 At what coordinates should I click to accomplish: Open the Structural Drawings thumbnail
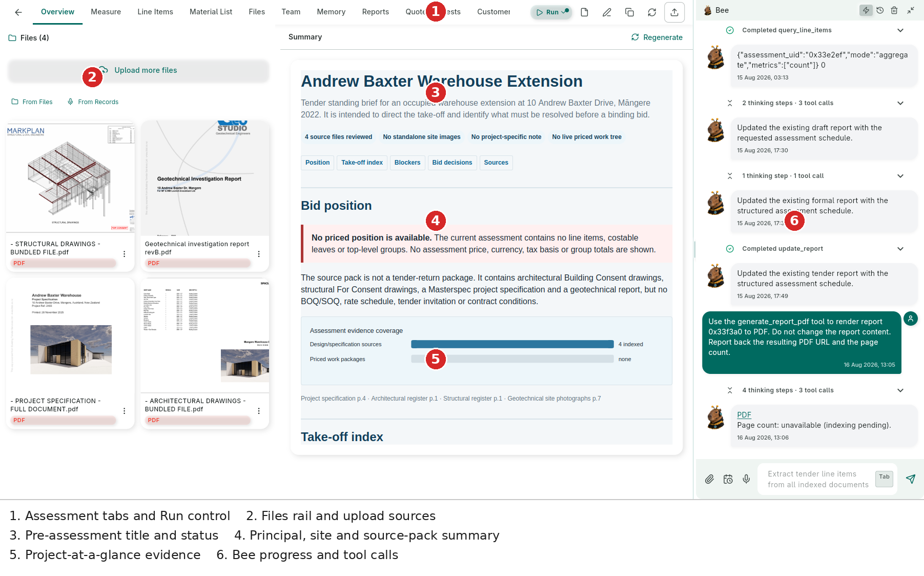(x=71, y=177)
